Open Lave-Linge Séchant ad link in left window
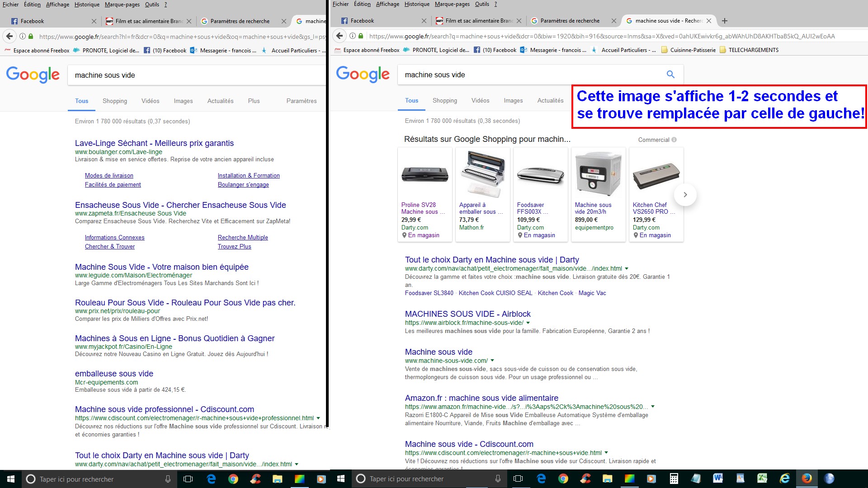This screenshot has width=868, height=488. click(x=154, y=143)
